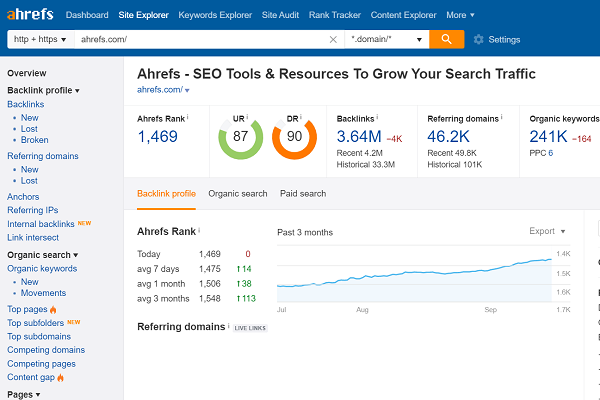The height and width of the screenshot is (400, 600).
Task: Open Settings gear icon
Action: tap(478, 39)
